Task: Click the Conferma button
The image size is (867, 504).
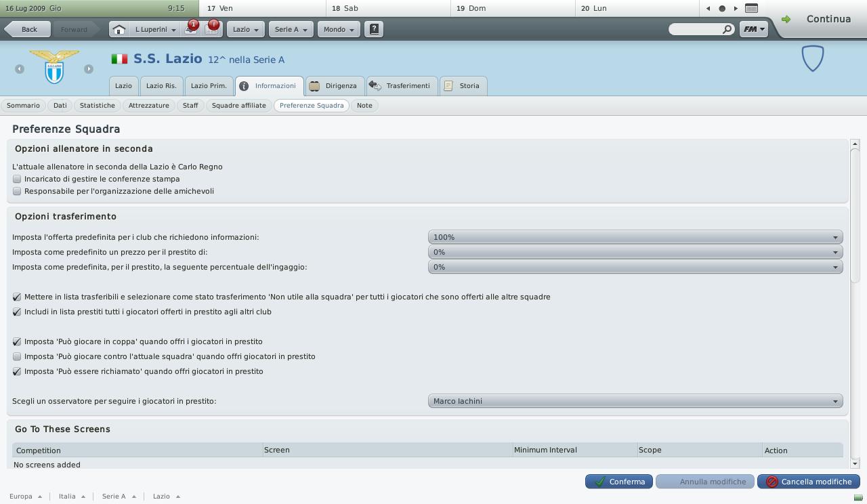Action: click(619, 482)
